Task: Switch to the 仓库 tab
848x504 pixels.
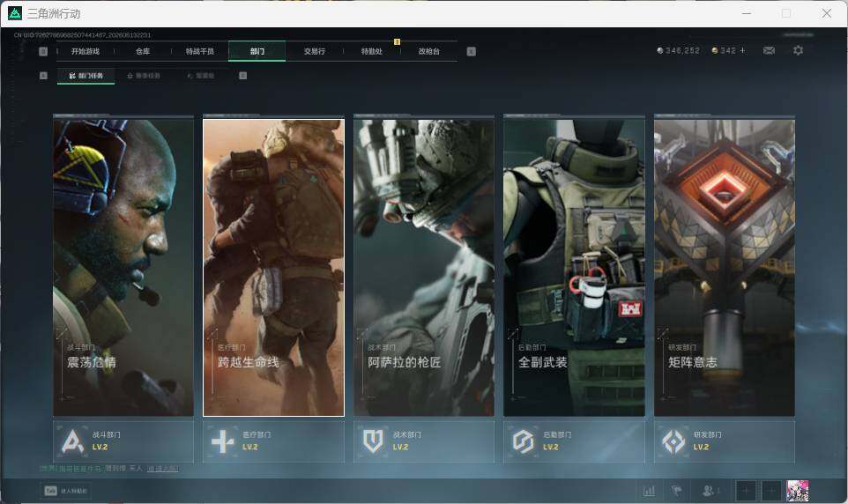Action: tap(143, 51)
